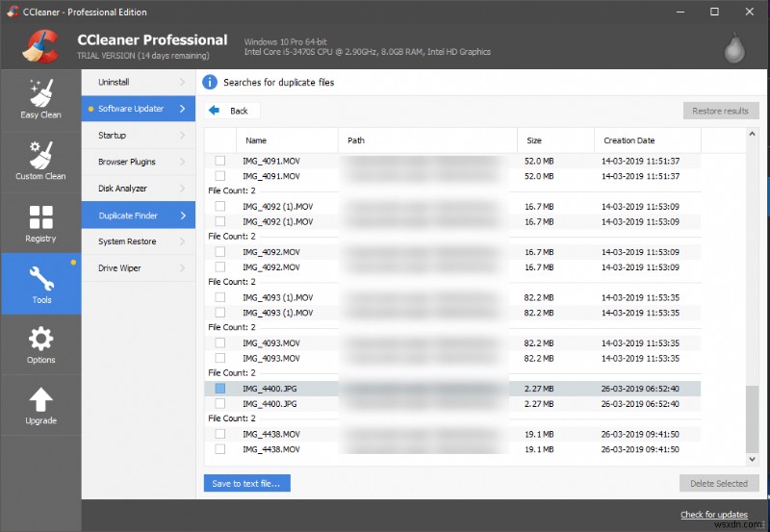The height and width of the screenshot is (532, 770).
Task: Click the blue info icon
Action: [x=211, y=83]
